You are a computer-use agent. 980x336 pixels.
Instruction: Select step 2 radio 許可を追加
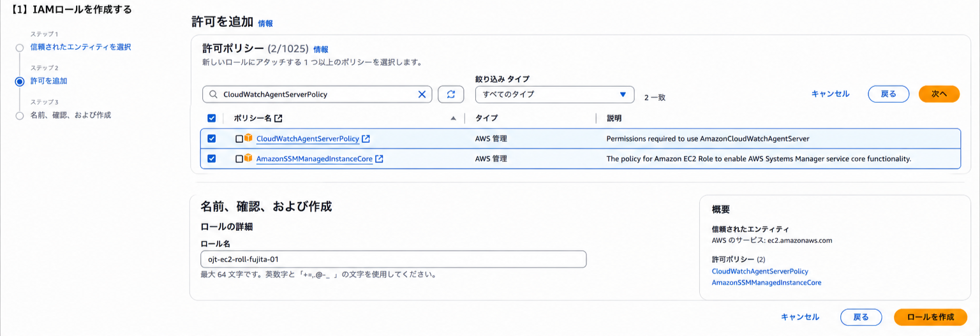(20, 81)
